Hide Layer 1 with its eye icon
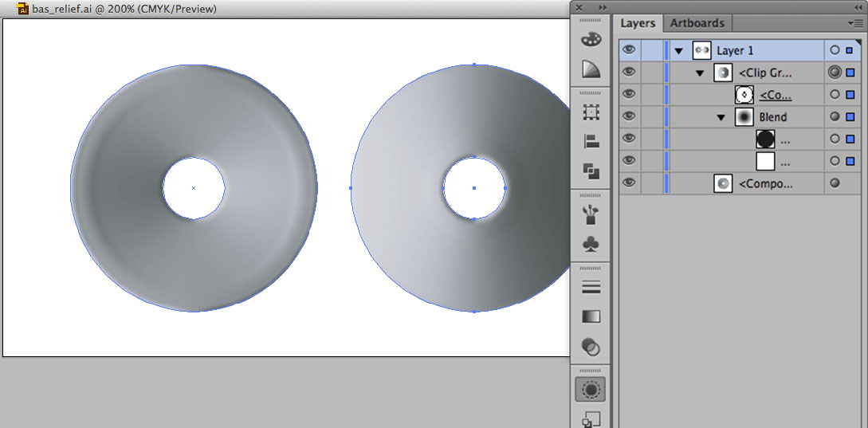 pos(628,50)
